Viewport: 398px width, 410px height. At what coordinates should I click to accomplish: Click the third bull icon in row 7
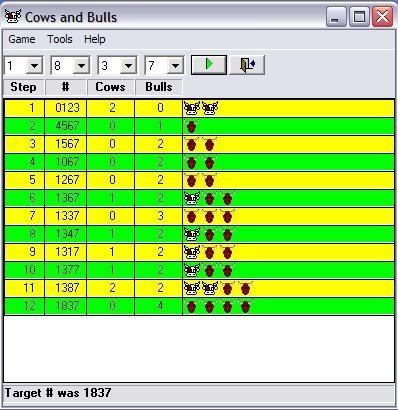pos(227,217)
